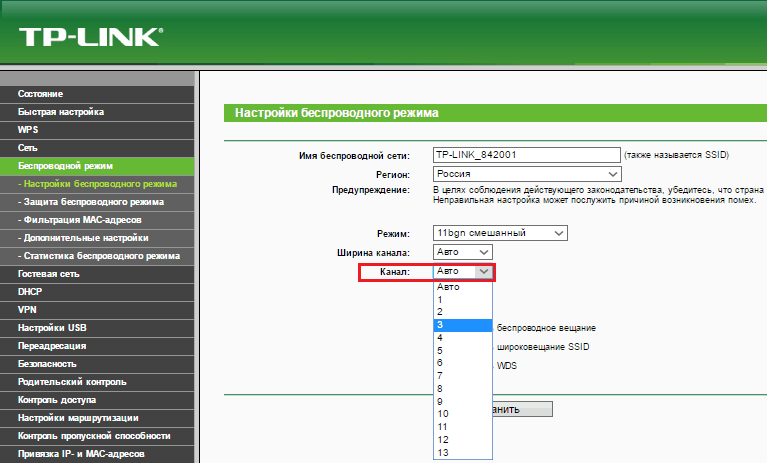The width and height of the screenshot is (767, 463).
Task: Choose Авто in the channel list
Action: click(x=463, y=287)
